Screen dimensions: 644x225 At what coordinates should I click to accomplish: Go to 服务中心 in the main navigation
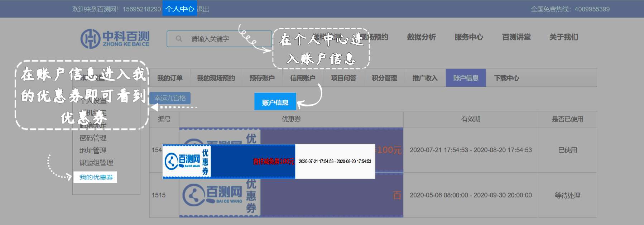468,37
